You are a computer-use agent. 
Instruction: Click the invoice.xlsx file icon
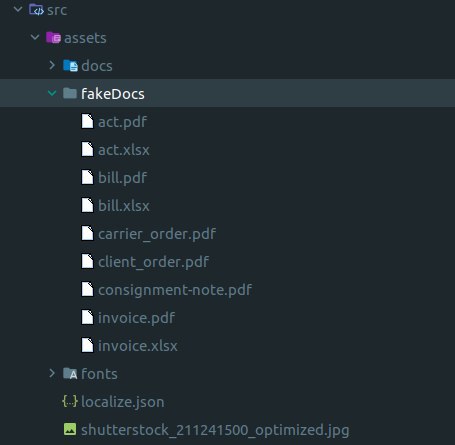tap(87, 345)
